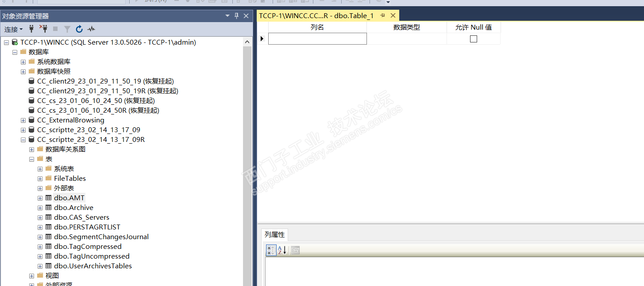Screen dimensions: 644x286
Task: Click the Refresh icon in Object Explorer
Action: pos(79,29)
